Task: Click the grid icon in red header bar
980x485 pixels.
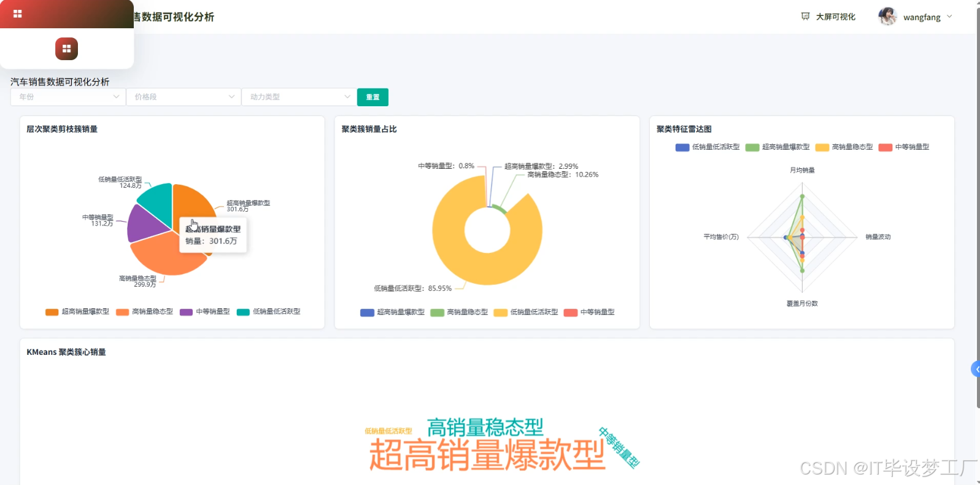Action: 18,14
